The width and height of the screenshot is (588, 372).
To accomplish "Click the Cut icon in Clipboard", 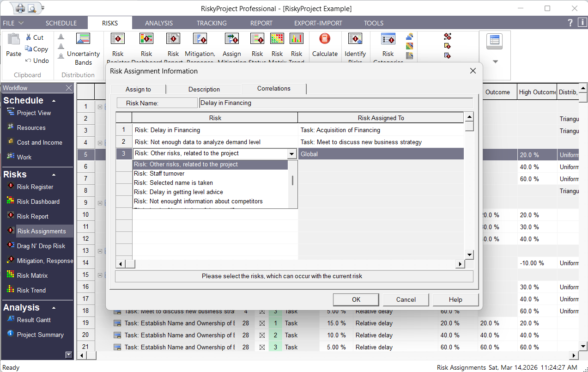I will coord(35,37).
